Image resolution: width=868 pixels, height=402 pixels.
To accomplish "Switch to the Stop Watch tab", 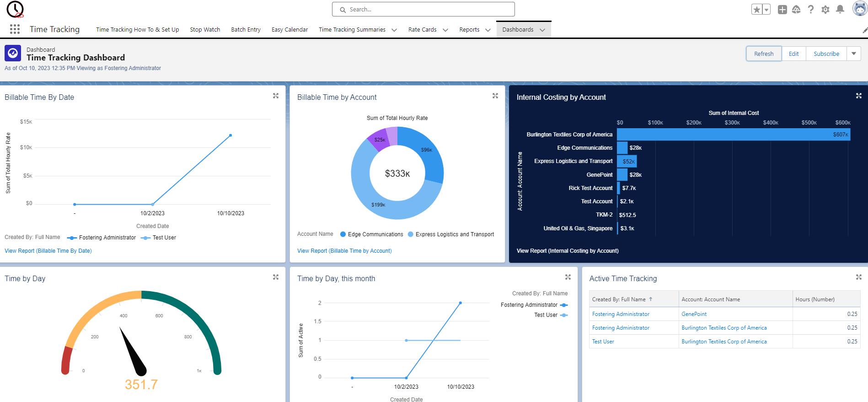I will point(205,30).
